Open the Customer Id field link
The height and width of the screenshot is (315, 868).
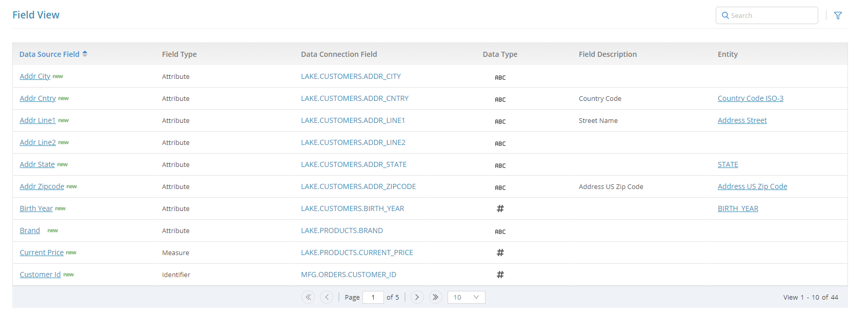[41, 275]
